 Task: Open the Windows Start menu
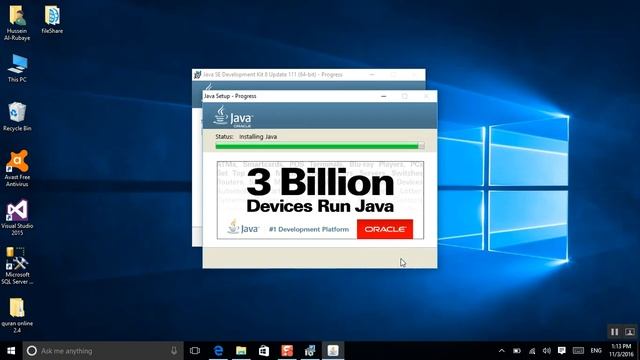(x=11, y=351)
